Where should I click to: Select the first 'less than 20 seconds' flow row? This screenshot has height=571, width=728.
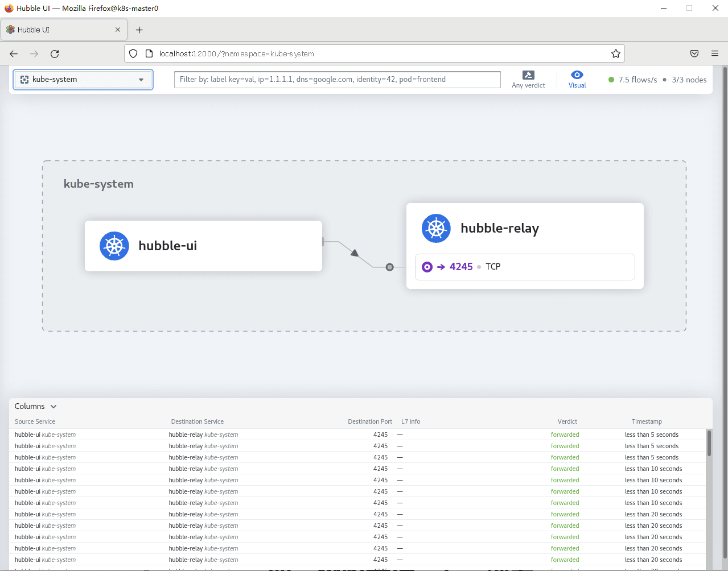(x=357, y=514)
